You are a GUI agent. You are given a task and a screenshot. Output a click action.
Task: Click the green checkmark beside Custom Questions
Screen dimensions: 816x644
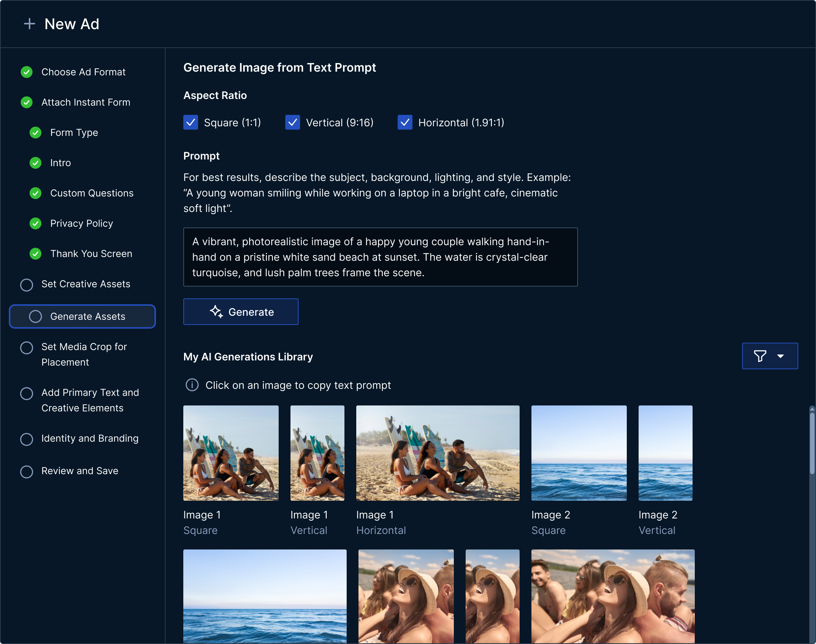click(x=35, y=193)
